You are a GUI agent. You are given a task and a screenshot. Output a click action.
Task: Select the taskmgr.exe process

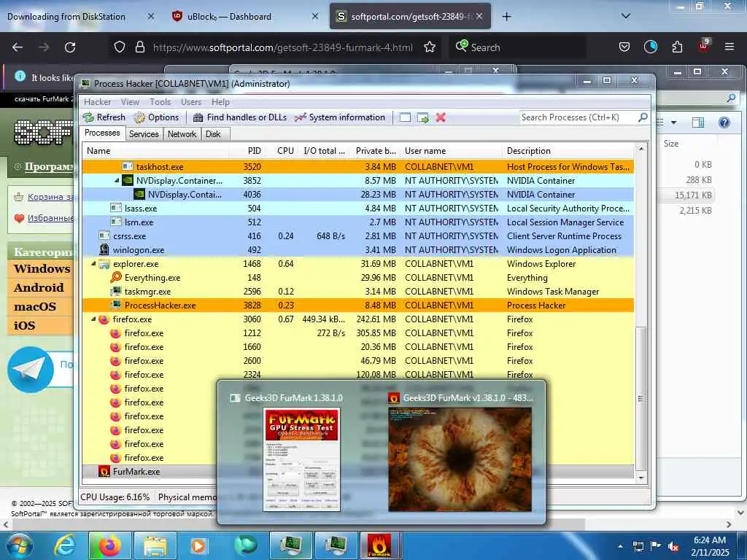click(357, 292)
